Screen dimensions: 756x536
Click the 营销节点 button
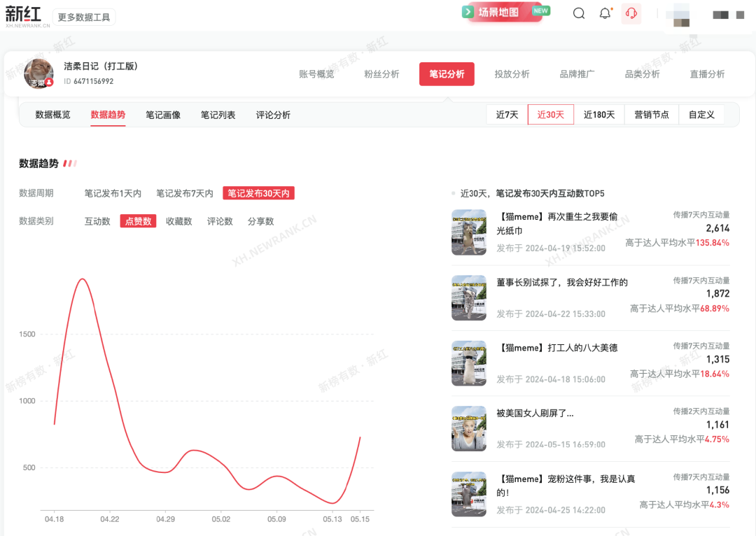pos(652,115)
